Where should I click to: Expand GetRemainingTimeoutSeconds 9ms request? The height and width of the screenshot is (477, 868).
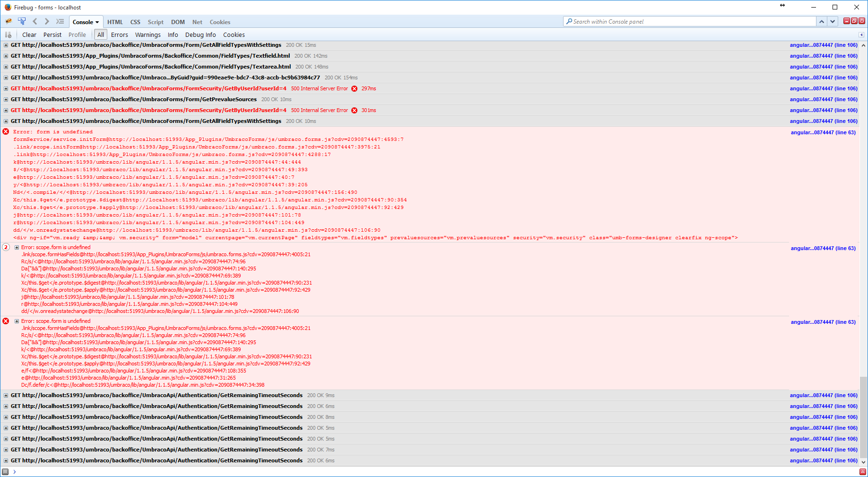(6, 396)
